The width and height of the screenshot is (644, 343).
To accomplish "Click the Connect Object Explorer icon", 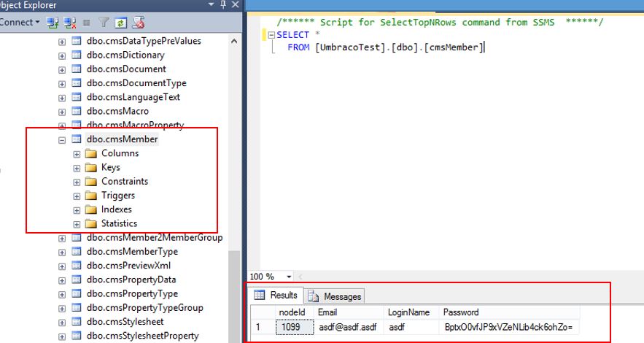I will point(53,23).
